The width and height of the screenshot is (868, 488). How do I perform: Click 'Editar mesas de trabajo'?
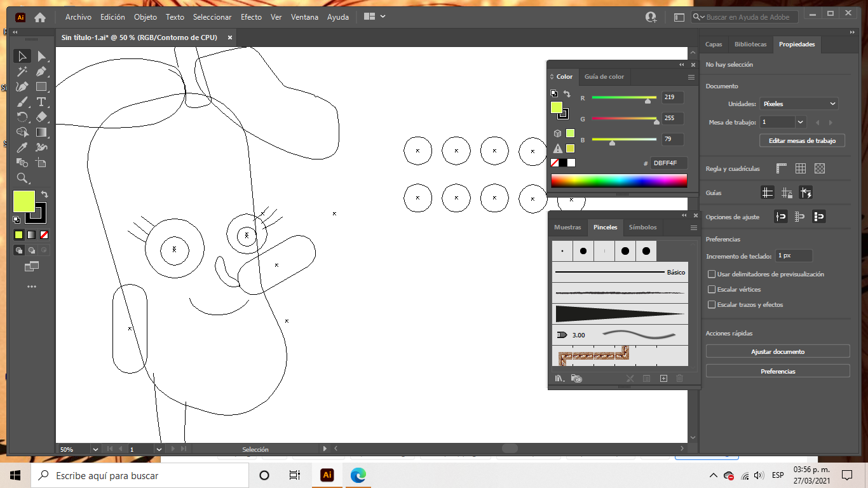tap(802, 140)
